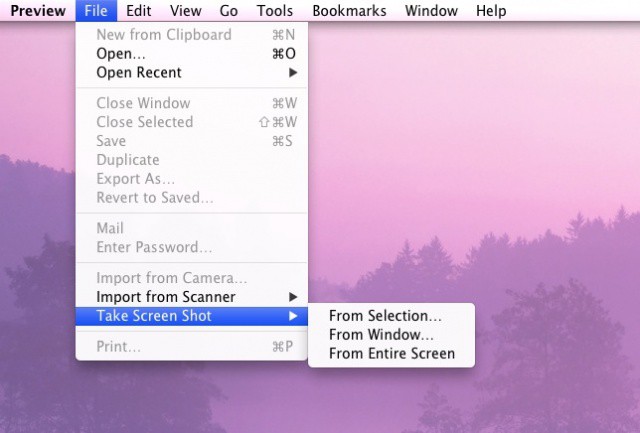Open the Go menu

point(229,11)
